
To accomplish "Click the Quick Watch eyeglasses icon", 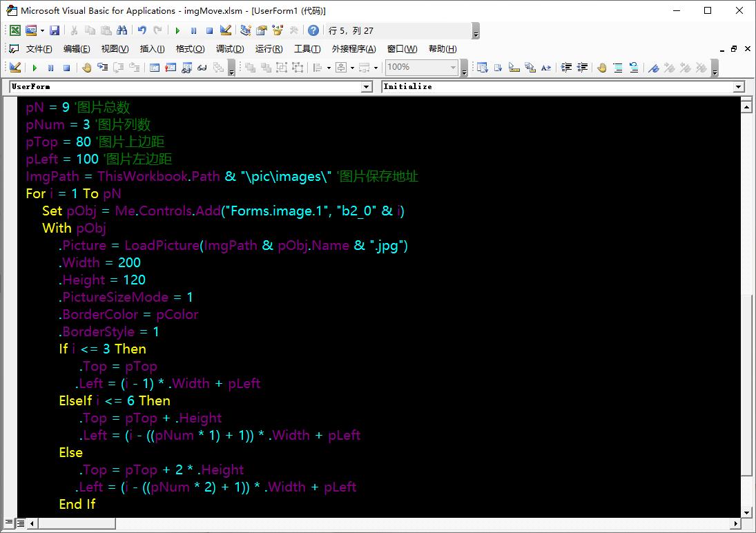I will pos(202,68).
